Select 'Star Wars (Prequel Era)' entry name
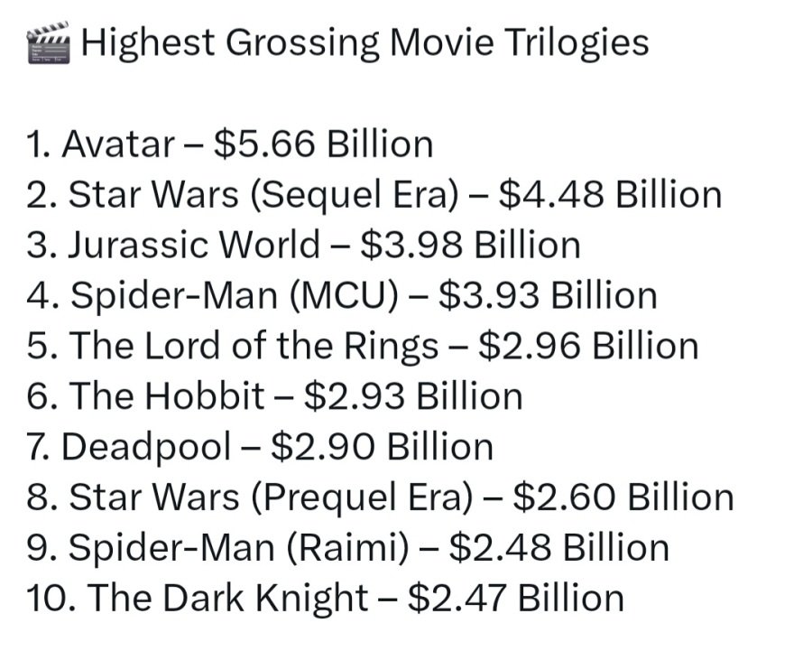The height and width of the screenshot is (651, 812). pyautogui.click(x=269, y=498)
